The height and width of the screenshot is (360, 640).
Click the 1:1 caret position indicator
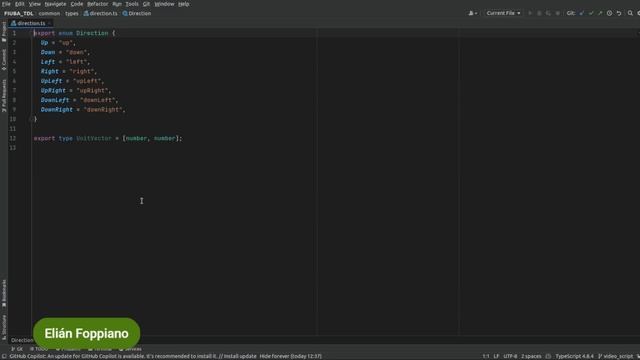coord(486,356)
